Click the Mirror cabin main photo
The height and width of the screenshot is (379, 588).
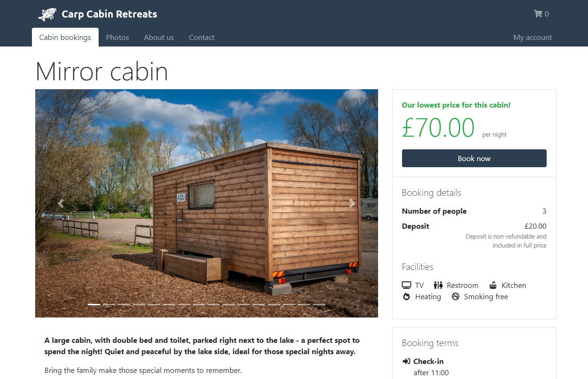(207, 203)
